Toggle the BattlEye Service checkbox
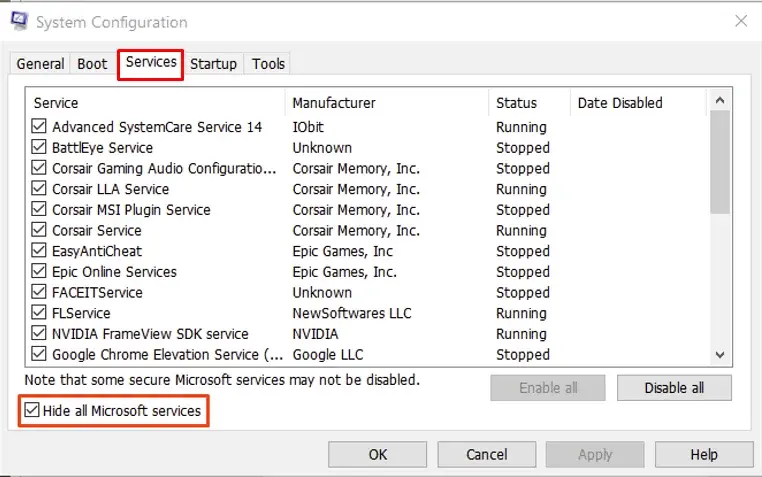This screenshot has width=762, height=477. tap(39, 147)
